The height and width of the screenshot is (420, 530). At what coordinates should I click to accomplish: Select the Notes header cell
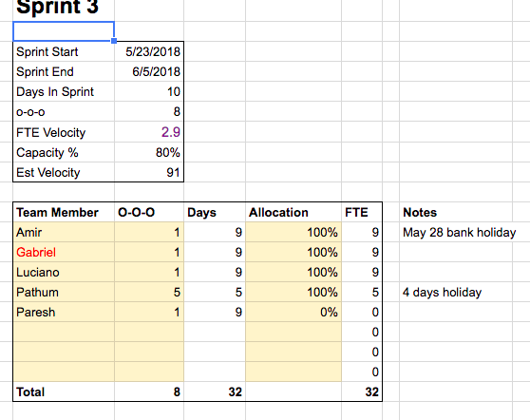[456, 212]
